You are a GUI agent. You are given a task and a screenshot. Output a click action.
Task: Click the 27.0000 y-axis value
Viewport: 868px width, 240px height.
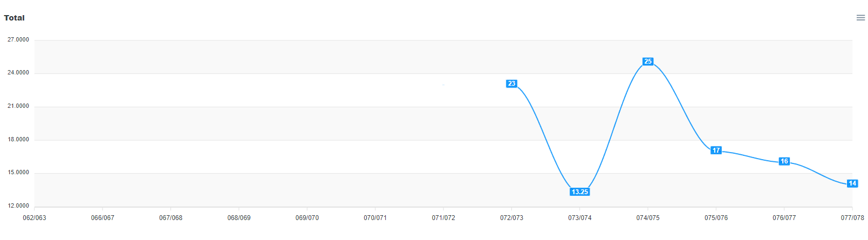[18, 40]
